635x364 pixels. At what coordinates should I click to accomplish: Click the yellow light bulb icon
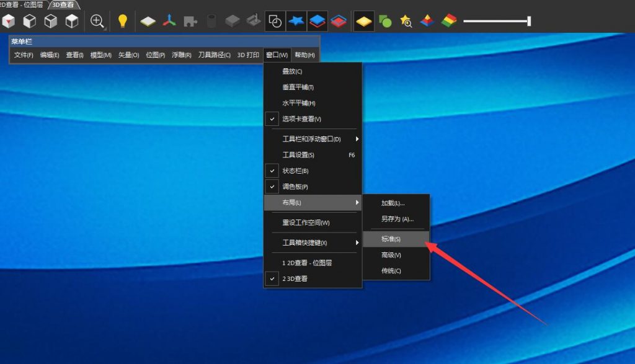(x=122, y=21)
